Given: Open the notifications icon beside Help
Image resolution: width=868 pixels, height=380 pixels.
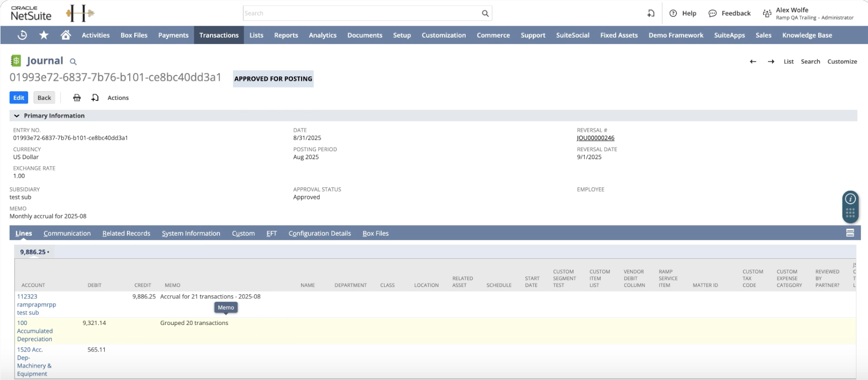Looking at the screenshot, I should 651,14.
